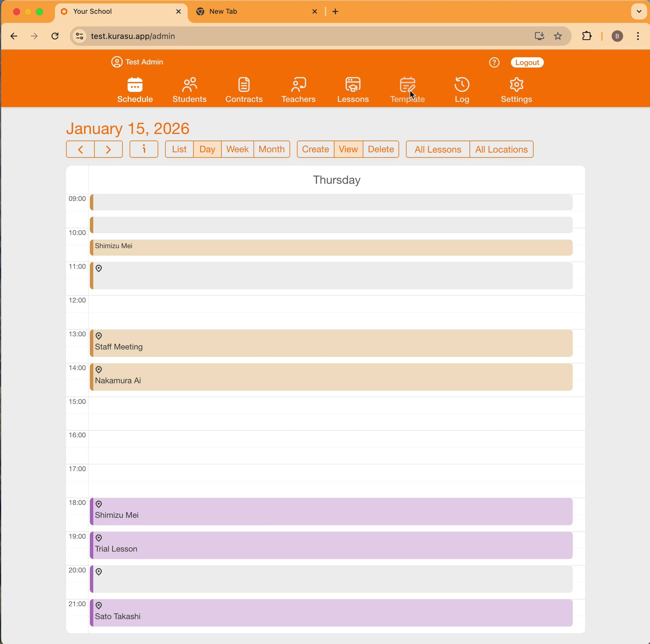The width and height of the screenshot is (650, 644).
Task: Open the Lessons section
Action: pos(353,90)
